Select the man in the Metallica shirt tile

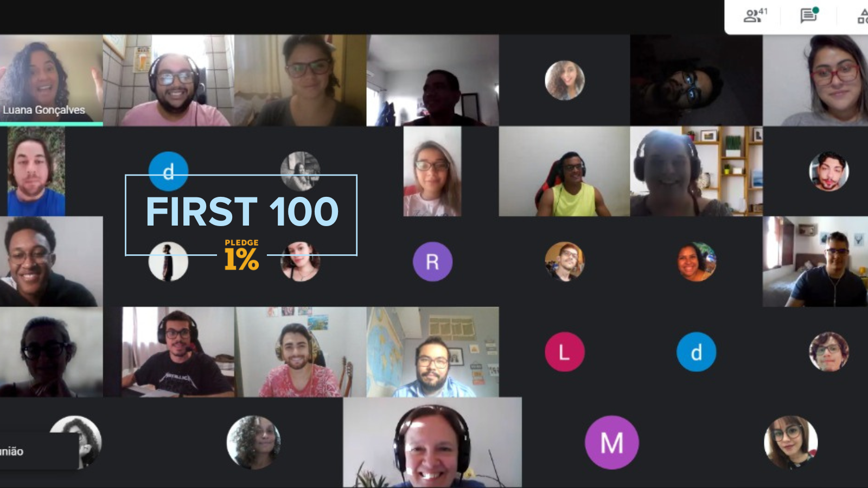178,352
